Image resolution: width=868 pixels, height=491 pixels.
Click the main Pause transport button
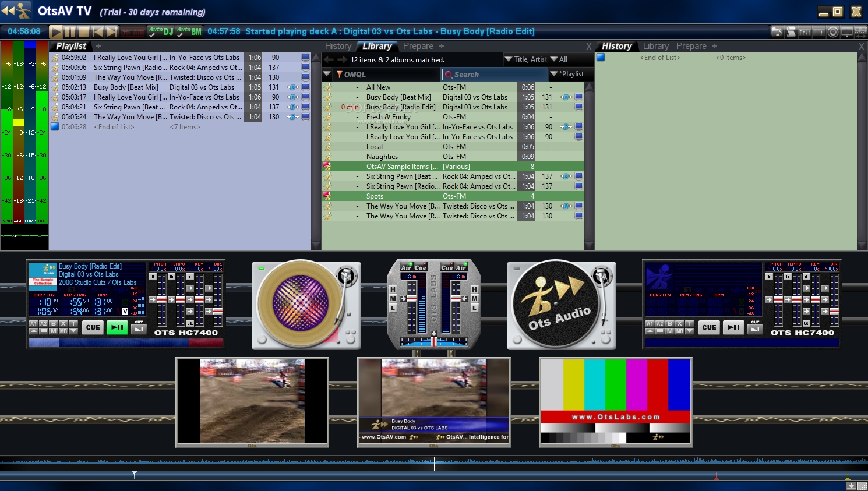pyautogui.click(x=70, y=31)
